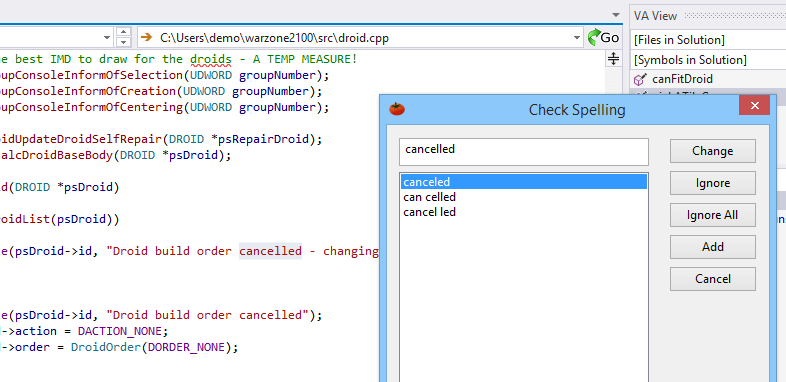Select the suggestion 'can celled'
The height and width of the screenshot is (382, 786).
(x=524, y=197)
